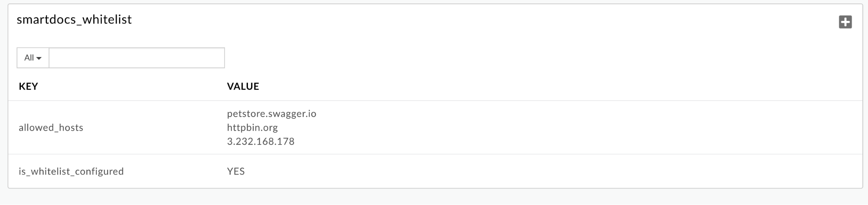
Task: Click the VALUE column header
Action: [x=243, y=86]
